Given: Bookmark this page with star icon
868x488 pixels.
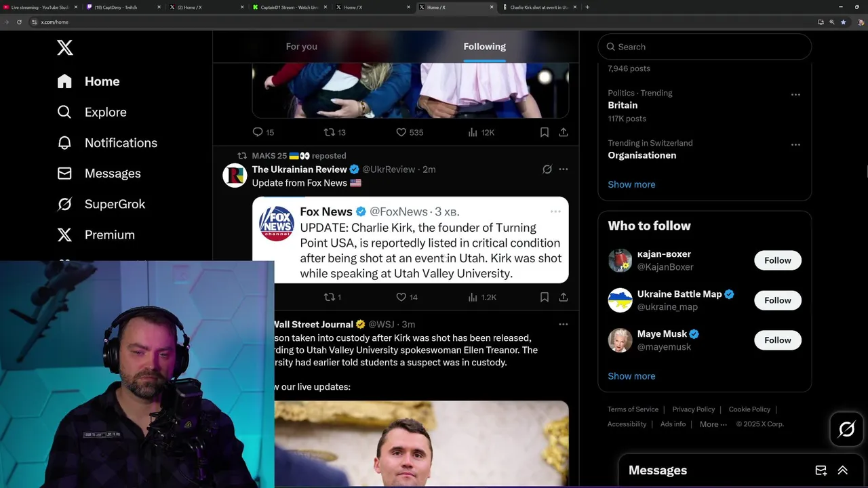Looking at the screenshot, I should 844,22.
